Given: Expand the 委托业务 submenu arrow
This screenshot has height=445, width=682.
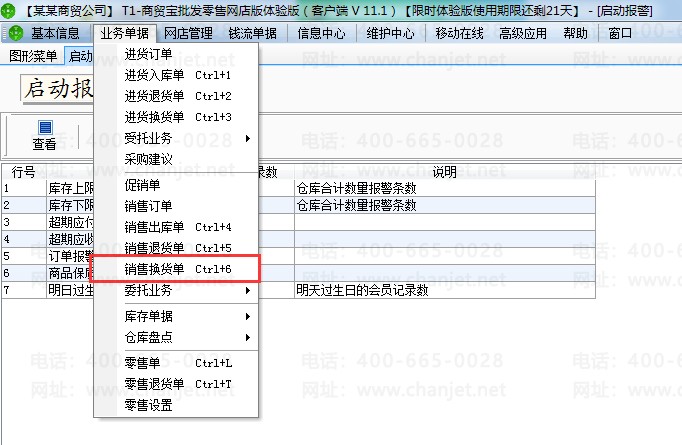Looking at the screenshot, I should point(247,290).
